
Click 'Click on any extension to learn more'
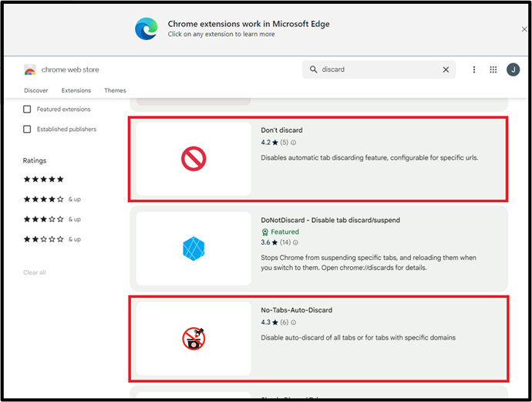tap(221, 34)
